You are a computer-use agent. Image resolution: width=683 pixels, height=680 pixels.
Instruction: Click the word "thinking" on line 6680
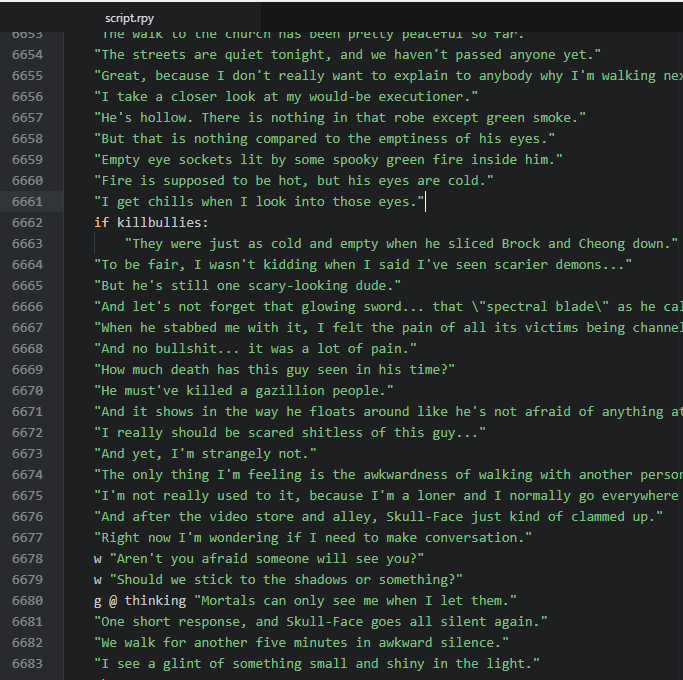[x=155, y=601]
